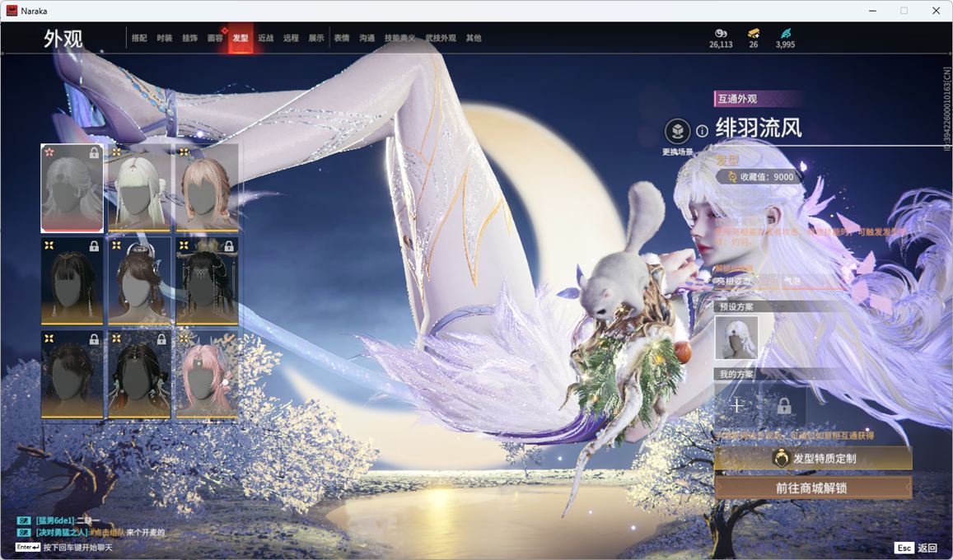Image resolution: width=953 pixels, height=560 pixels.
Task: Click the 更换场景 scene change icon
Action: (x=677, y=132)
